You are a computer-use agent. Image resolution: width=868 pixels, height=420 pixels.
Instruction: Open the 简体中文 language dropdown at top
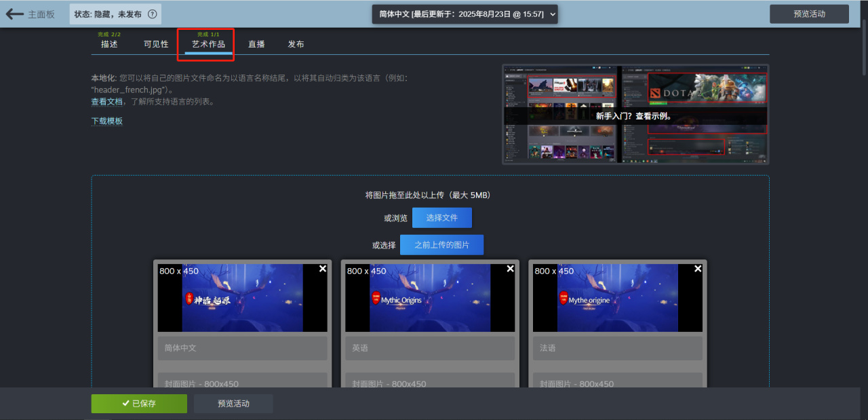coord(465,14)
